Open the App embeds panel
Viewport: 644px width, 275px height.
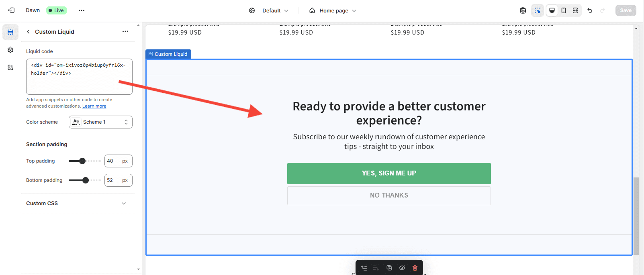[x=10, y=67]
